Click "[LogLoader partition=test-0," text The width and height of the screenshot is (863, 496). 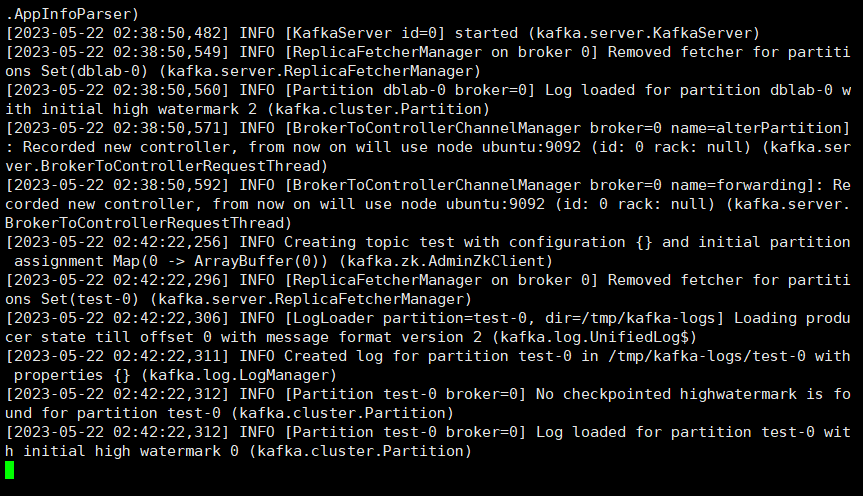(409, 318)
